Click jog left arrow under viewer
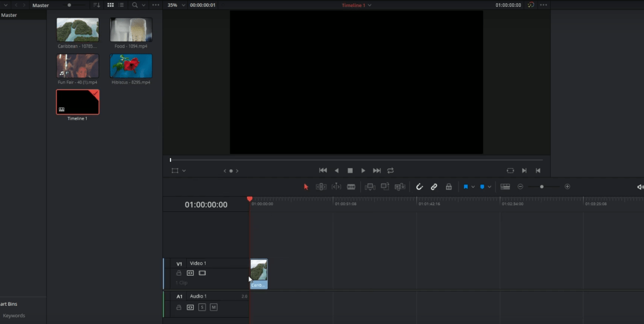 (225, 171)
